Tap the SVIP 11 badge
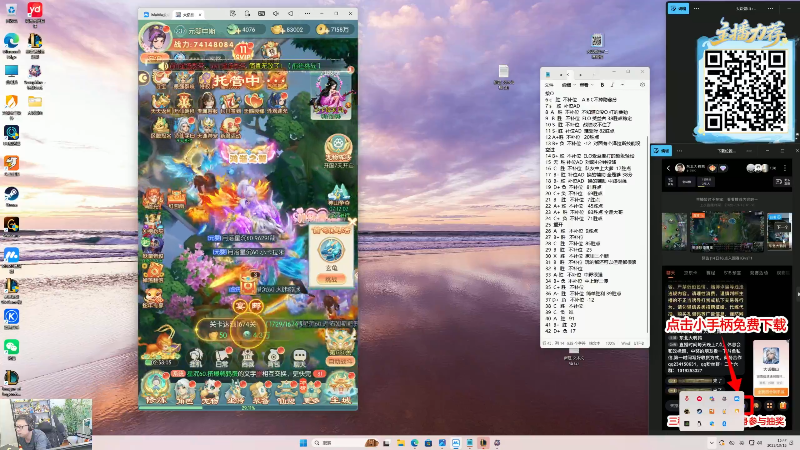 [x=243, y=51]
